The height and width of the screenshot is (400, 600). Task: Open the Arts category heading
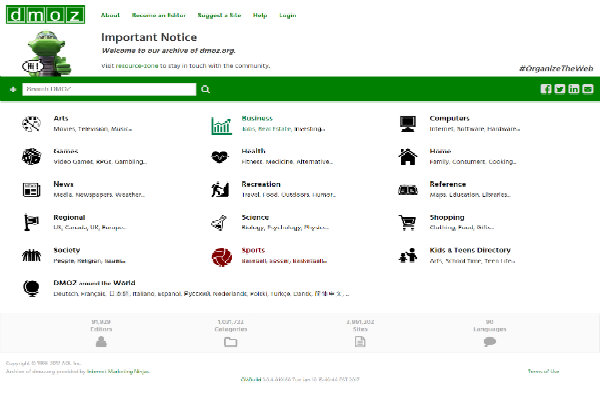tap(61, 118)
